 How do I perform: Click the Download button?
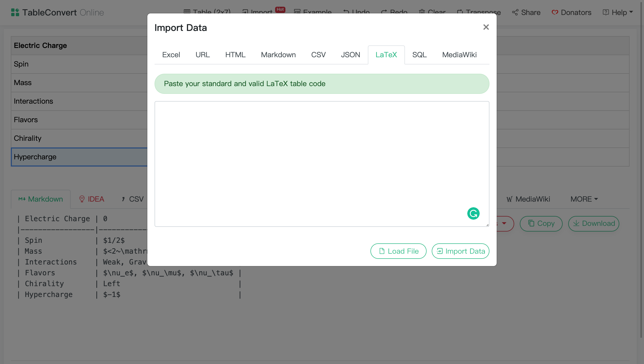pyautogui.click(x=593, y=224)
